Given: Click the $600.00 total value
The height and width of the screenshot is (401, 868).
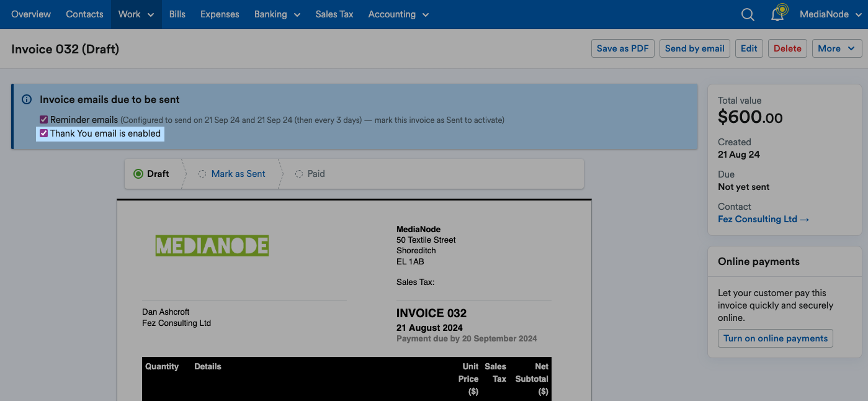Looking at the screenshot, I should click(750, 117).
